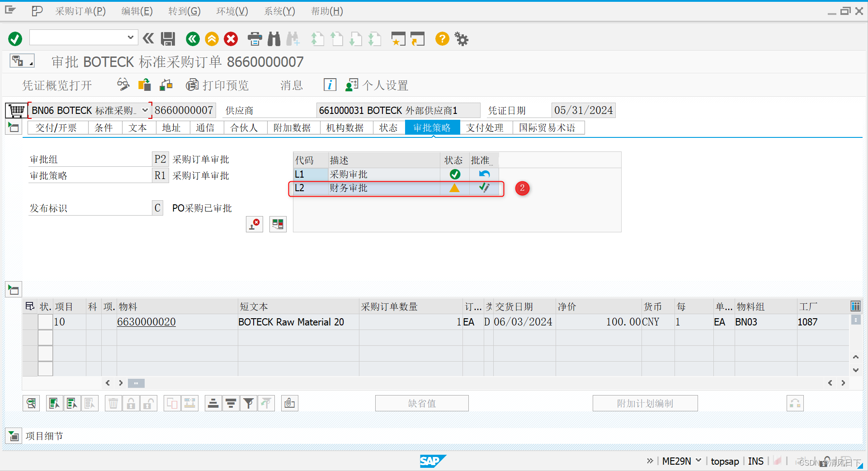This screenshot has width=868, height=471.
Task: Switch to the 国际贸易术语 tab
Action: coord(547,128)
